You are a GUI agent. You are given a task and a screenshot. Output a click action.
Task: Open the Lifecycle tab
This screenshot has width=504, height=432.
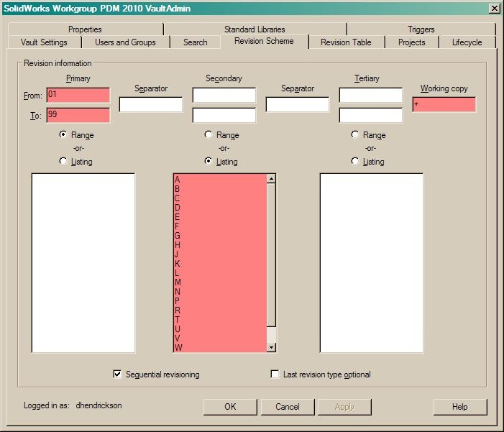point(467,42)
